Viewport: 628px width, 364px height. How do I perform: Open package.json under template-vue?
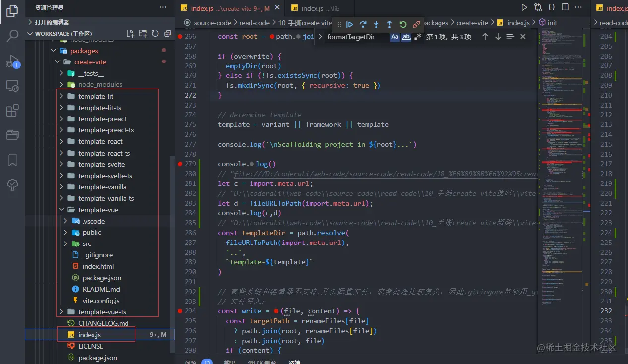pos(102,278)
